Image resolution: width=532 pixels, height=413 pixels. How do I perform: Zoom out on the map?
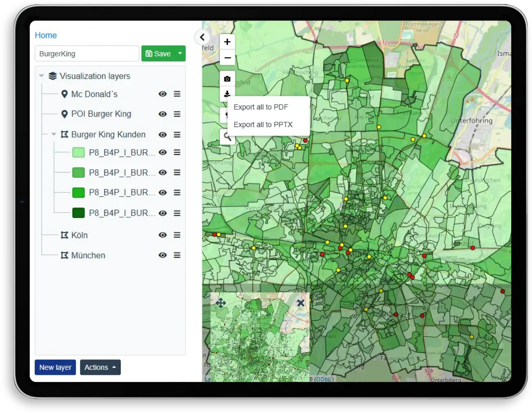tap(228, 58)
